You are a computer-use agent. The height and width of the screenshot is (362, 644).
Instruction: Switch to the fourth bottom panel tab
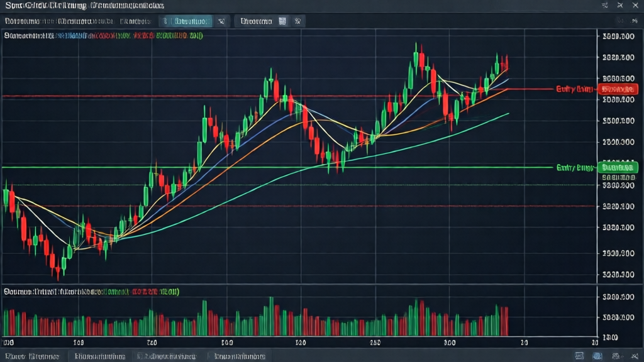pos(238,356)
